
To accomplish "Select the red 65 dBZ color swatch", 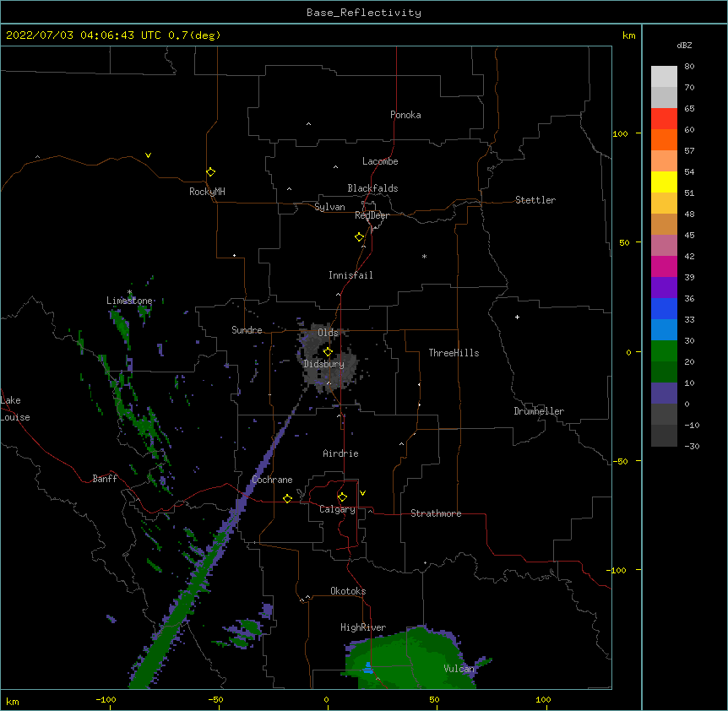I will (x=664, y=118).
